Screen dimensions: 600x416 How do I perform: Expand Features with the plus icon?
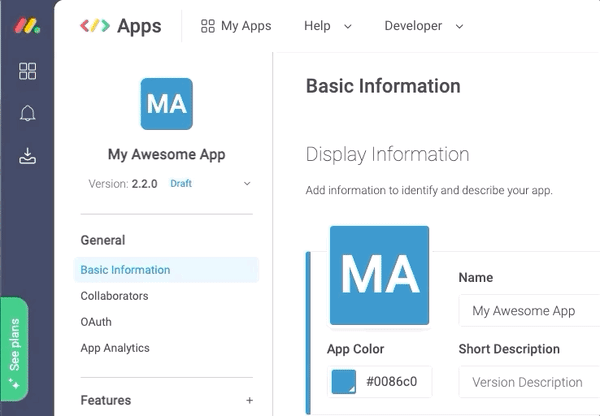point(249,400)
